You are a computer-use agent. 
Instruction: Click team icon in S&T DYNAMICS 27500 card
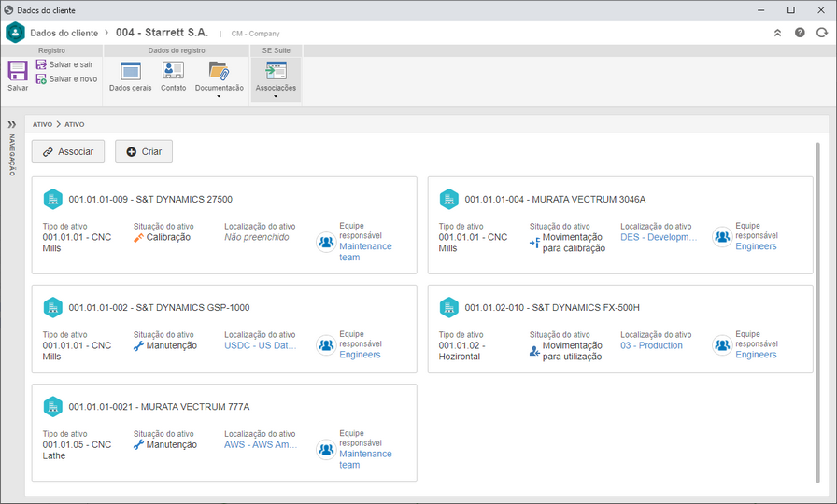click(326, 242)
